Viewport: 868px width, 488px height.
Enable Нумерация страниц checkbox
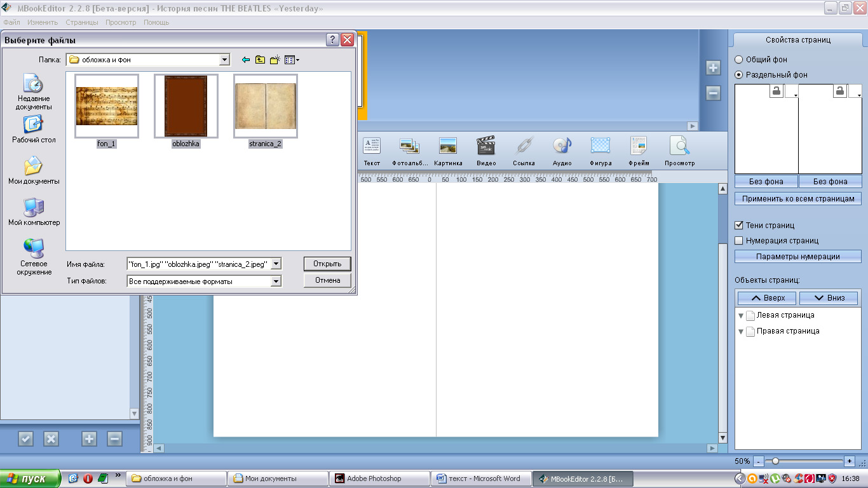pyautogui.click(x=739, y=241)
